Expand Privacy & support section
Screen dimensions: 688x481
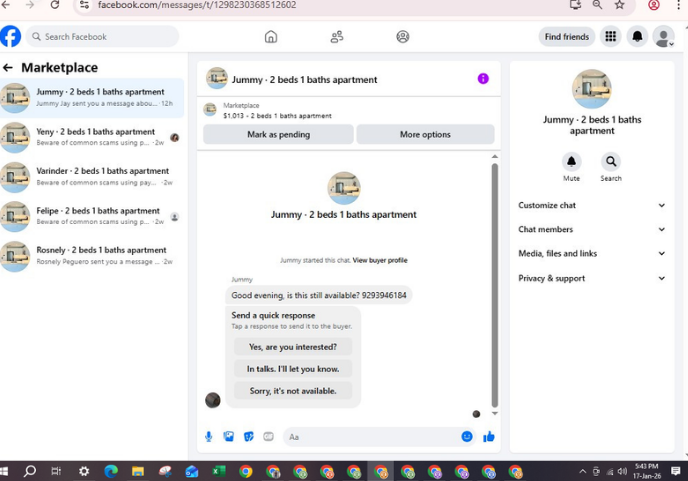591,278
